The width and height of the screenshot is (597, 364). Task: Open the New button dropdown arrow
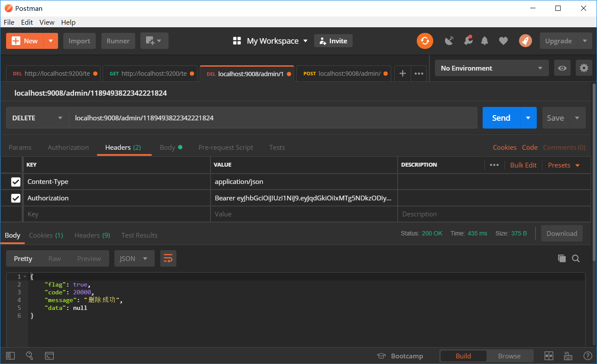tap(51, 41)
